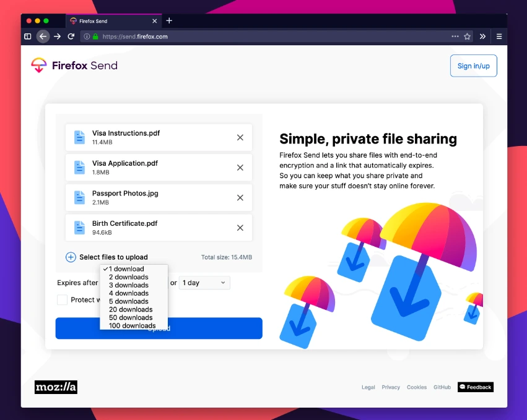Remove Visa Instructions.pdf from upload list
Screen dimensions: 527x420
240,137
